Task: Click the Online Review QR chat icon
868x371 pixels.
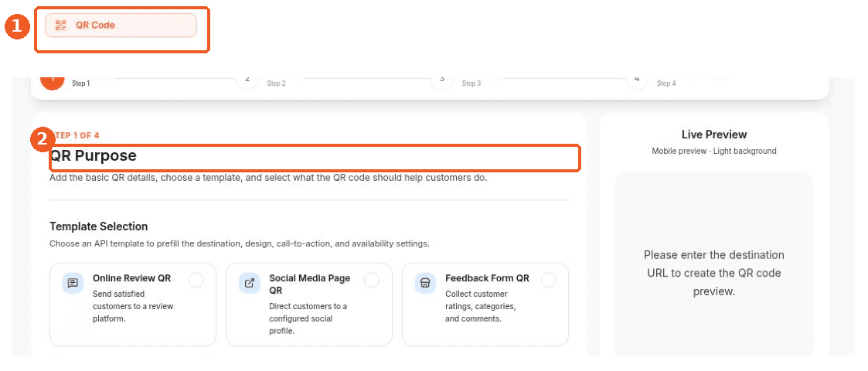Action: 73,283
